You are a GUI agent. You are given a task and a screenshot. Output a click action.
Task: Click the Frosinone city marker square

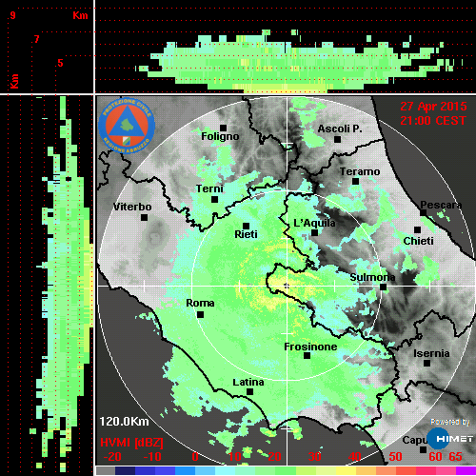click(x=307, y=356)
